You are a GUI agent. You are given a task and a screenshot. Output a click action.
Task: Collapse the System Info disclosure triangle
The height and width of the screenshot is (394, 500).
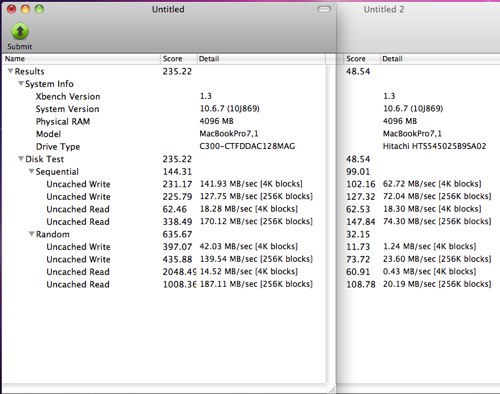21,83
